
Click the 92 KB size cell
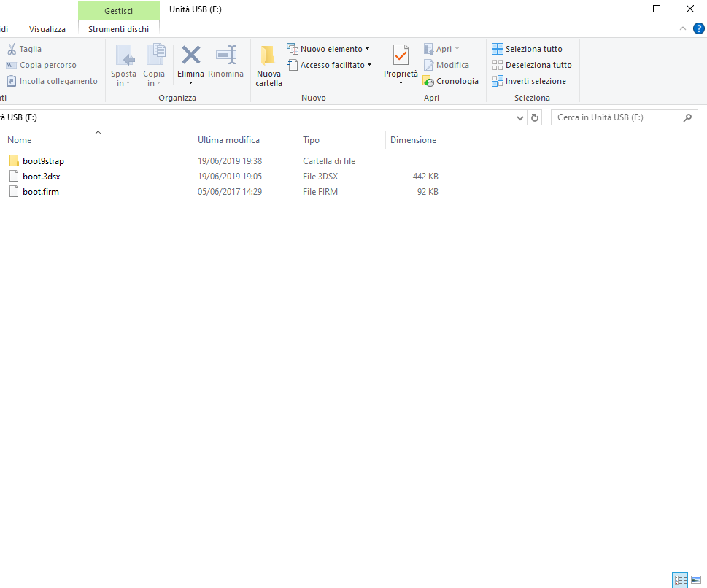(428, 192)
